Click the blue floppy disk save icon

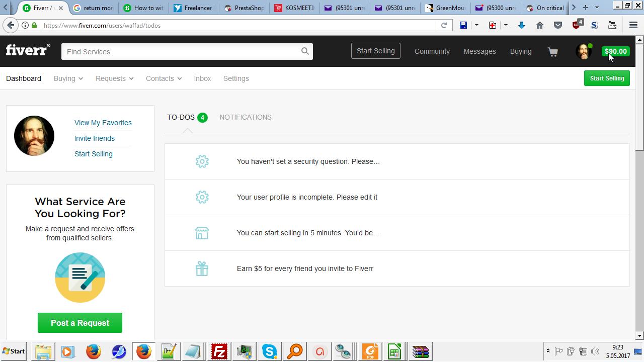point(463,25)
